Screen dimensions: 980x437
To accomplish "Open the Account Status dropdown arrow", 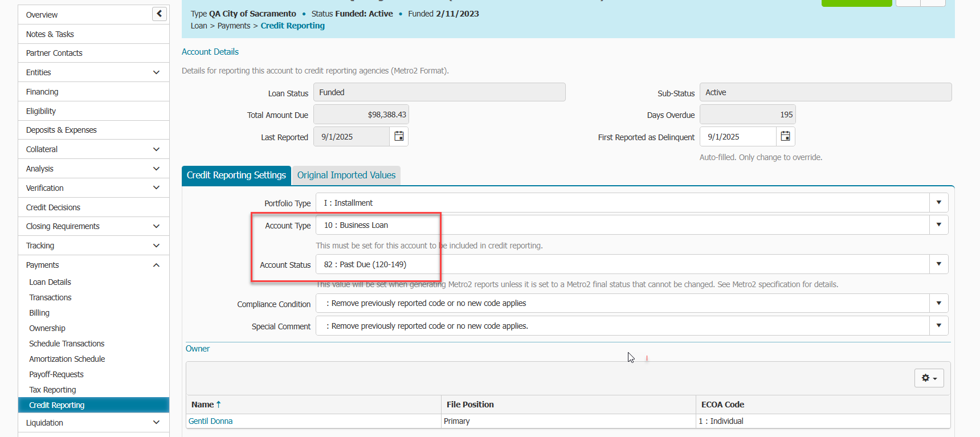I will pos(938,264).
